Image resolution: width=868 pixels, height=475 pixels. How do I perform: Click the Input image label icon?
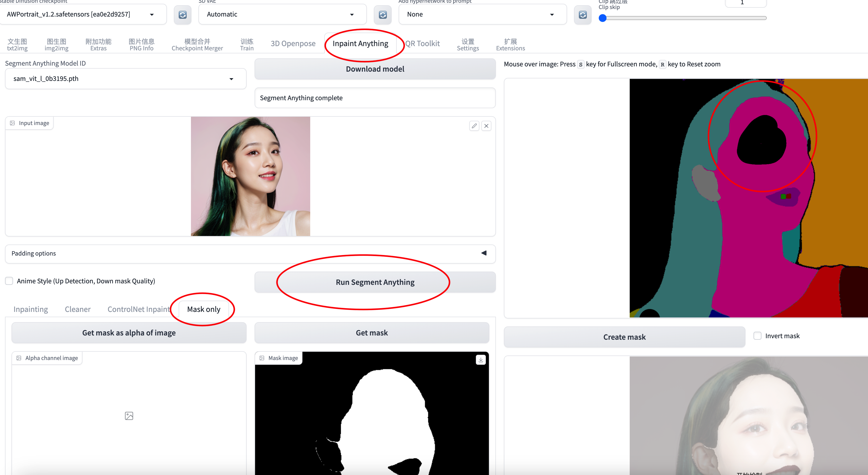pyautogui.click(x=12, y=123)
